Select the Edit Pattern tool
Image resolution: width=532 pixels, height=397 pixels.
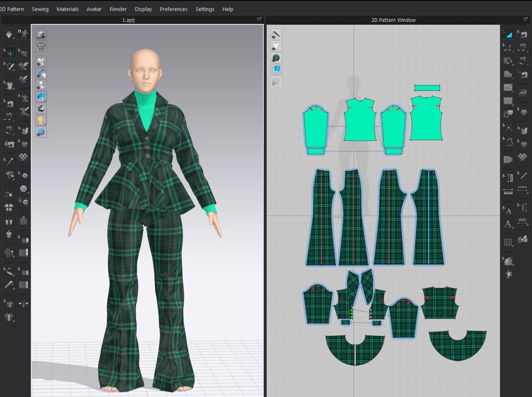[x=508, y=47]
